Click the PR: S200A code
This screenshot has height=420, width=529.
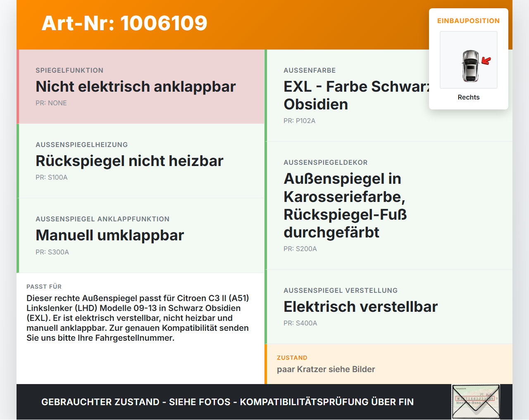pos(300,249)
